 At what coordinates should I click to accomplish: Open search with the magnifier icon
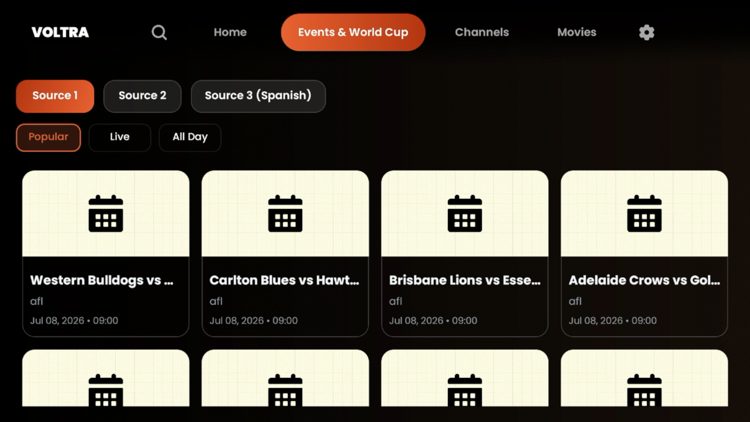tap(159, 33)
